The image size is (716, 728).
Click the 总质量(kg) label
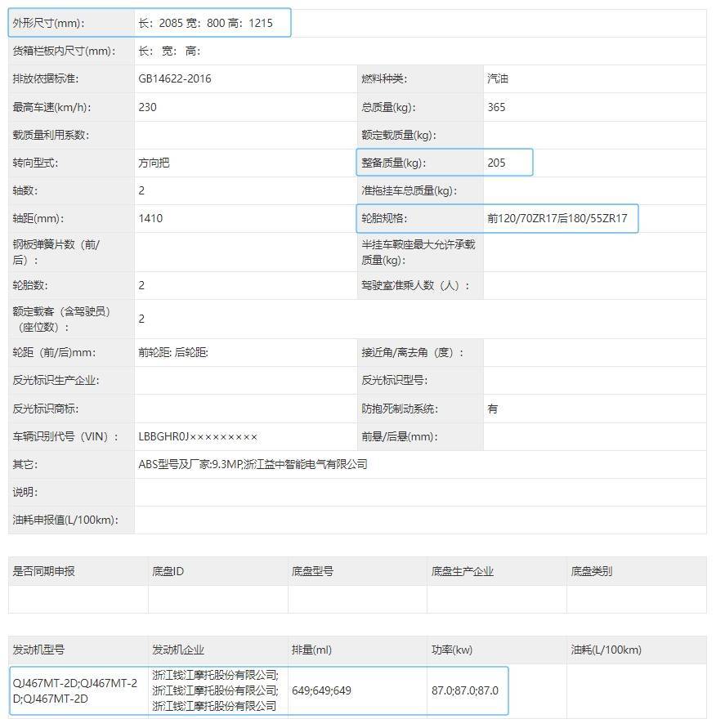tap(388, 107)
